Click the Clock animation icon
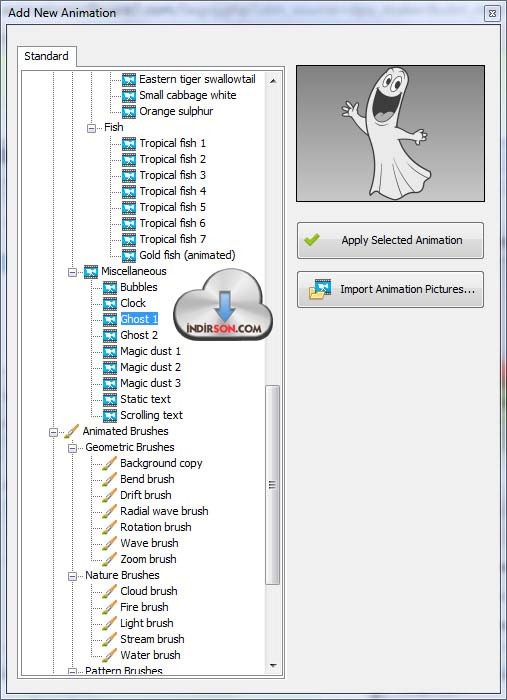The height and width of the screenshot is (700, 507). coord(110,304)
